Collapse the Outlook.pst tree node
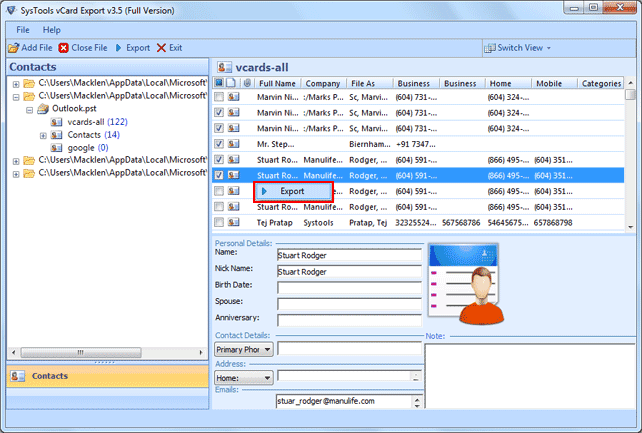 [29, 110]
